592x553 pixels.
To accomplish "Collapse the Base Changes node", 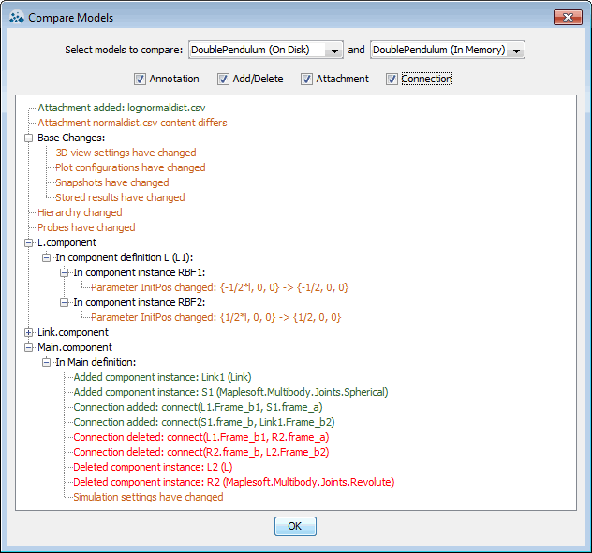I will tap(28, 138).
